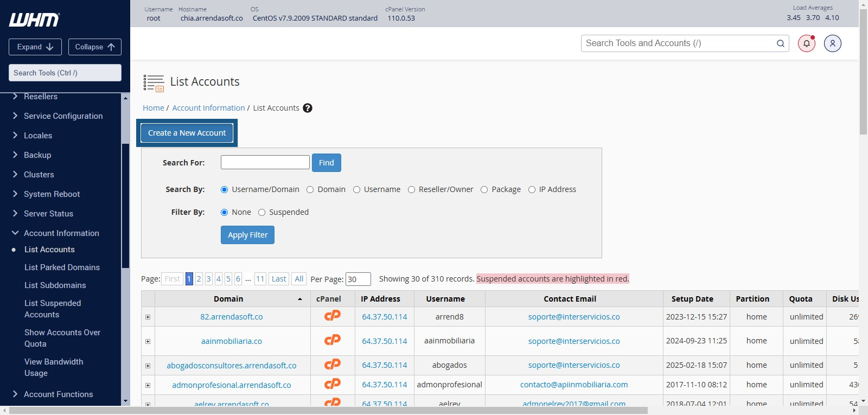This screenshot has height=415, width=868.
Task: Click the WHM logo
Action: 34,20
